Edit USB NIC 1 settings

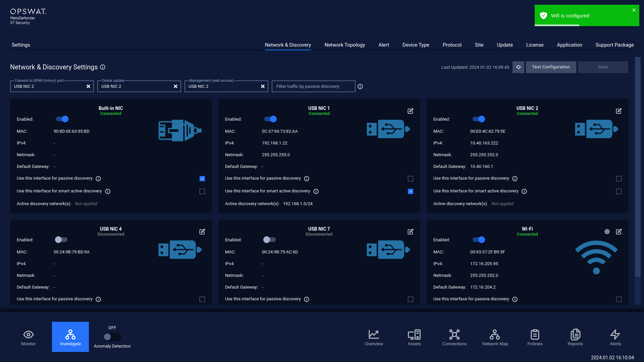point(411,111)
